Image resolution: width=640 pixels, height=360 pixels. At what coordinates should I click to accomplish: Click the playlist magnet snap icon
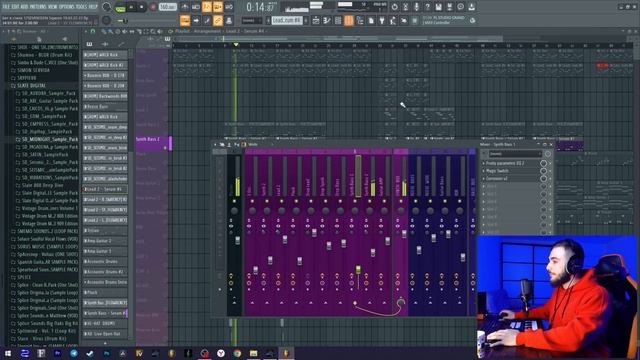(93, 31)
